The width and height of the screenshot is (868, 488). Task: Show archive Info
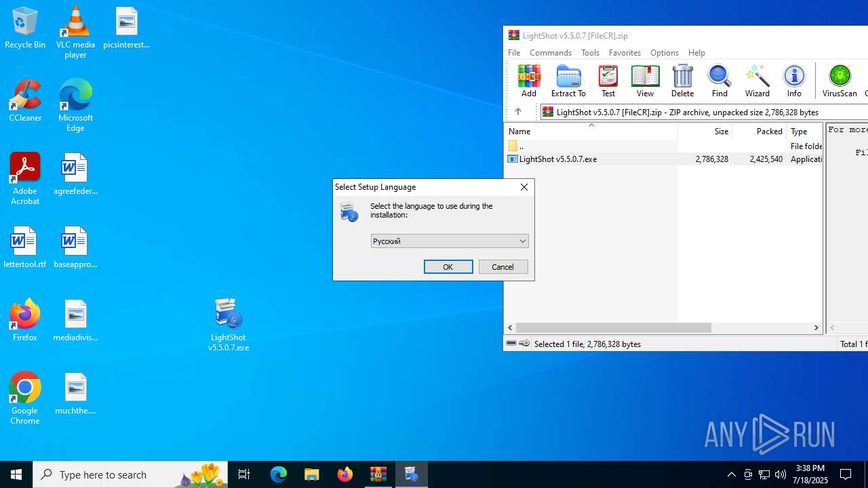pyautogui.click(x=794, y=81)
